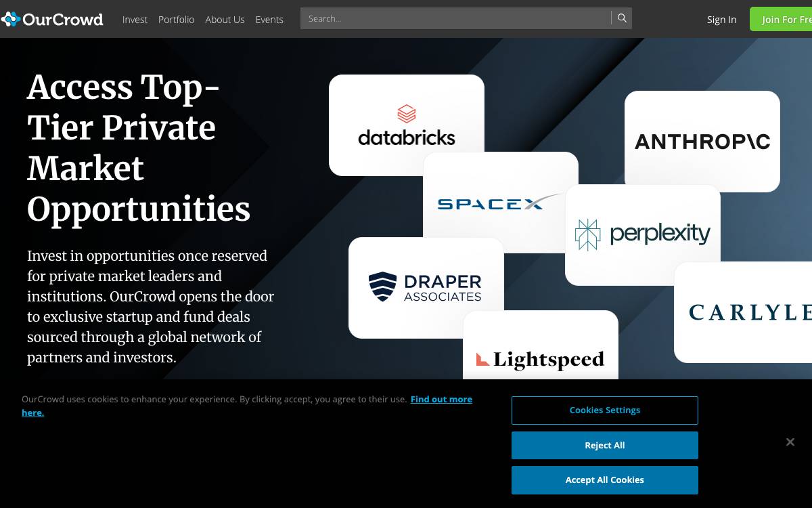Click the 'Access Top-Tier Private Market Opportunities' heading
Viewport: 812px width, 508px height.
pos(139,148)
